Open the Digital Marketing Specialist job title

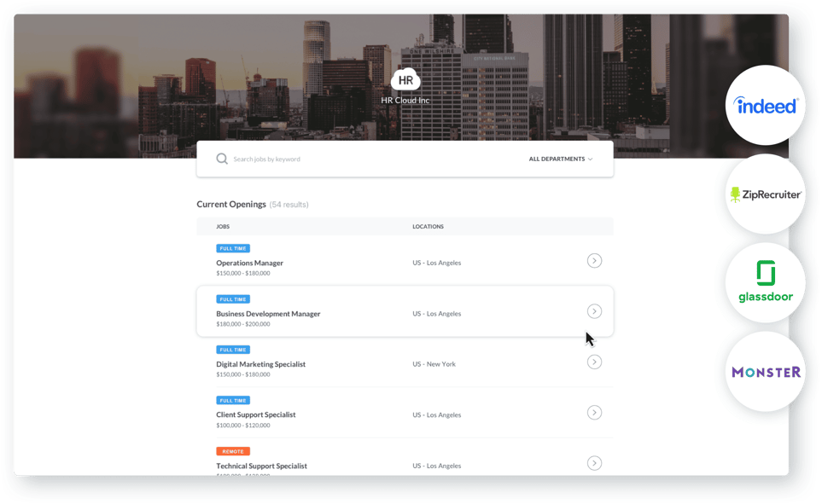click(260, 364)
